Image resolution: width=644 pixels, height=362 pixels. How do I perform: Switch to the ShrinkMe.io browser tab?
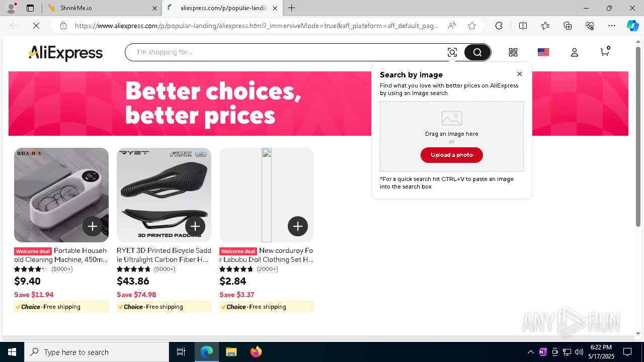point(101,8)
